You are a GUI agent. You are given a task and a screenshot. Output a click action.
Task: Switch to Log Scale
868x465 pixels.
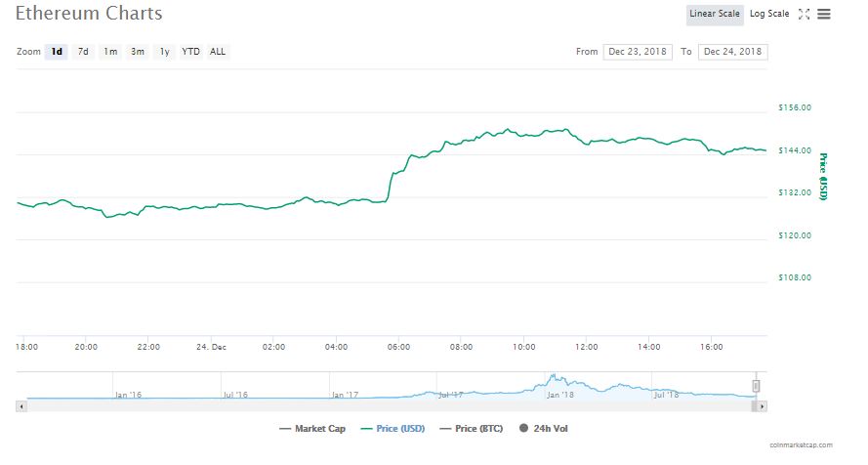[769, 14]
